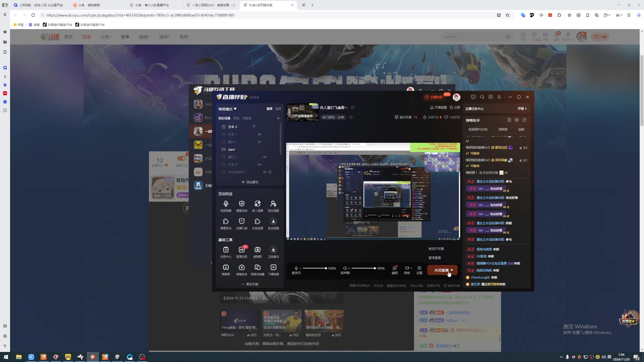Open 场景切换器 tool icon
The image size is (644, 362).
(x=257, y=270)
